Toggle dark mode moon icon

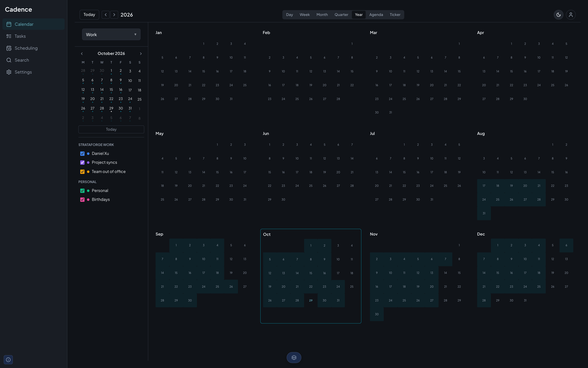point(559,15)
